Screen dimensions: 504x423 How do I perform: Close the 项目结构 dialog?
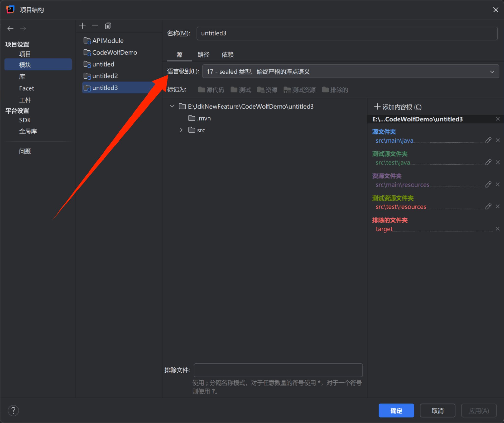pyautogui.click(x=495, y=10)
